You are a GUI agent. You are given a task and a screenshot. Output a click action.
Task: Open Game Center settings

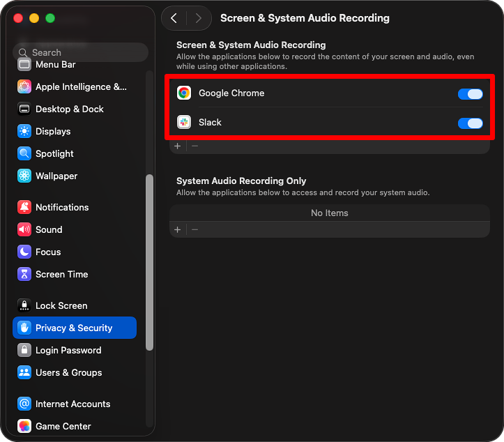pyautogui.click(x=75, y=426)
